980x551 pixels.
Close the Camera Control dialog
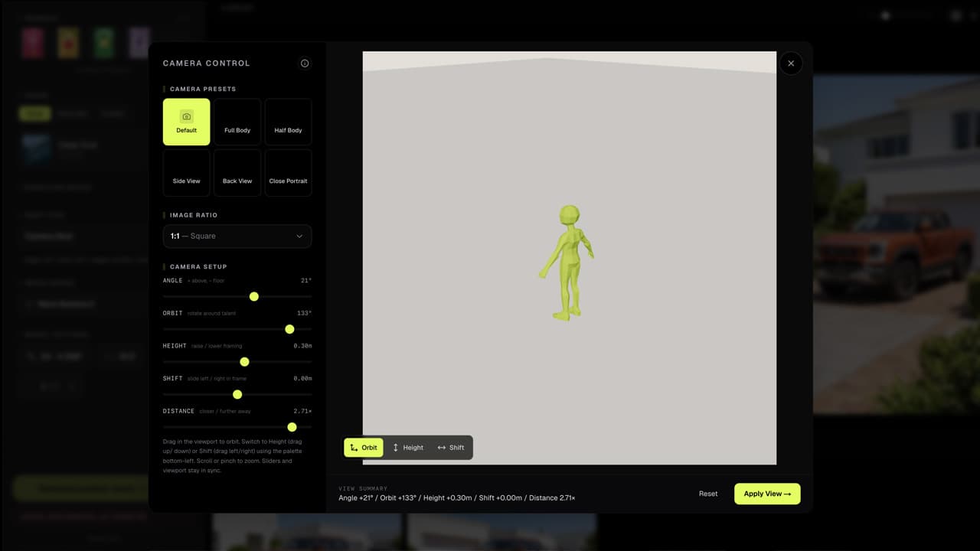point(791,64)
